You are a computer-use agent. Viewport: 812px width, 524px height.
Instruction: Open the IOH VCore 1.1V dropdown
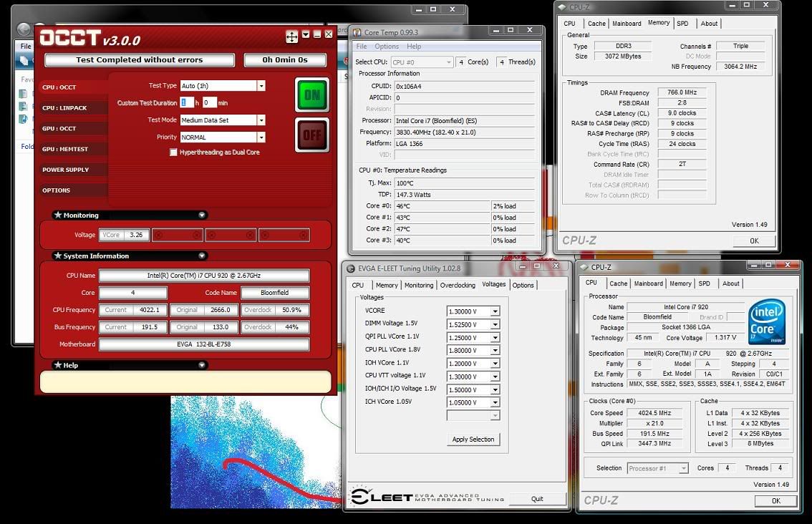pos(495,364)
